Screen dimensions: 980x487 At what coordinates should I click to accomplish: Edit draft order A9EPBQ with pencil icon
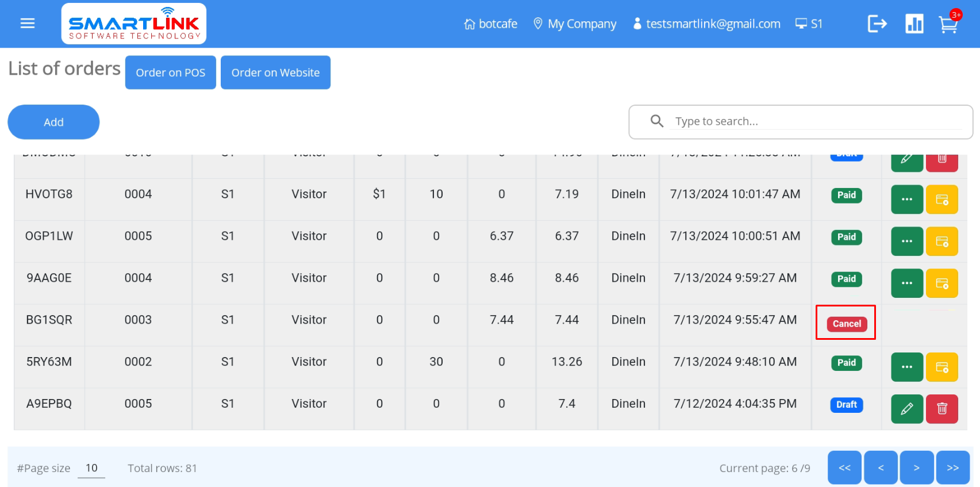pyautogui.click(x=907, y=409)
